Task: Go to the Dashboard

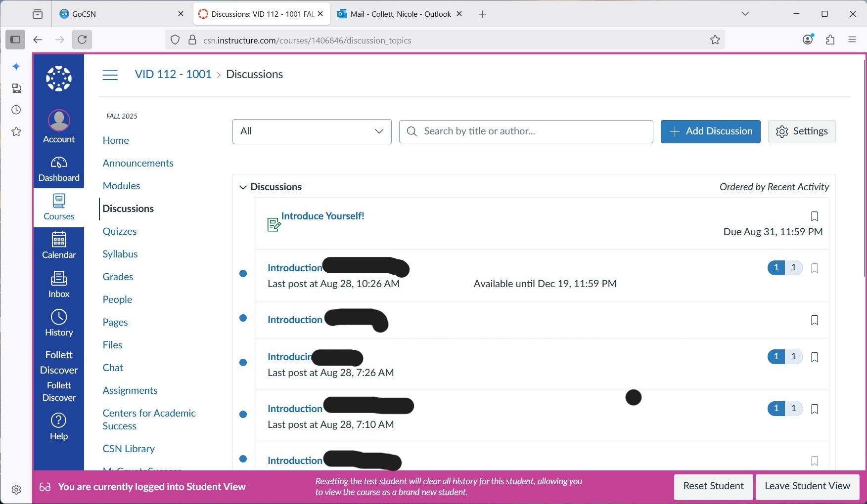Action: pos(59,169)
